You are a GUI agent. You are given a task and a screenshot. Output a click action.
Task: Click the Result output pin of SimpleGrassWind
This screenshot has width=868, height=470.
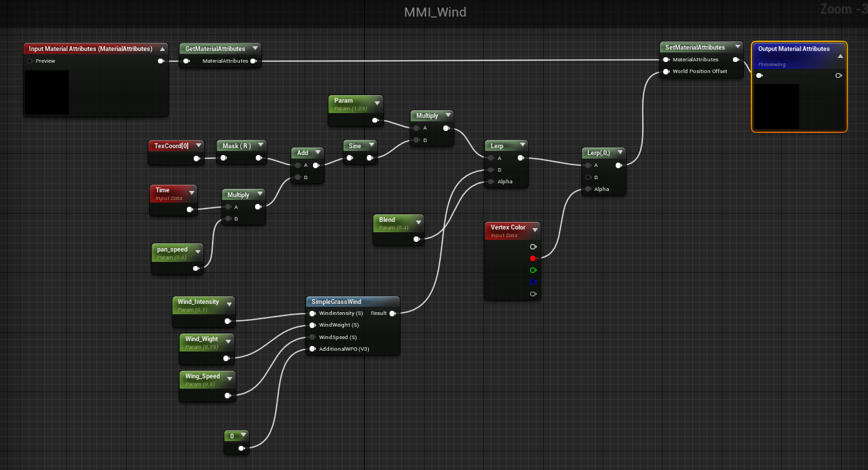click(392, 313)
